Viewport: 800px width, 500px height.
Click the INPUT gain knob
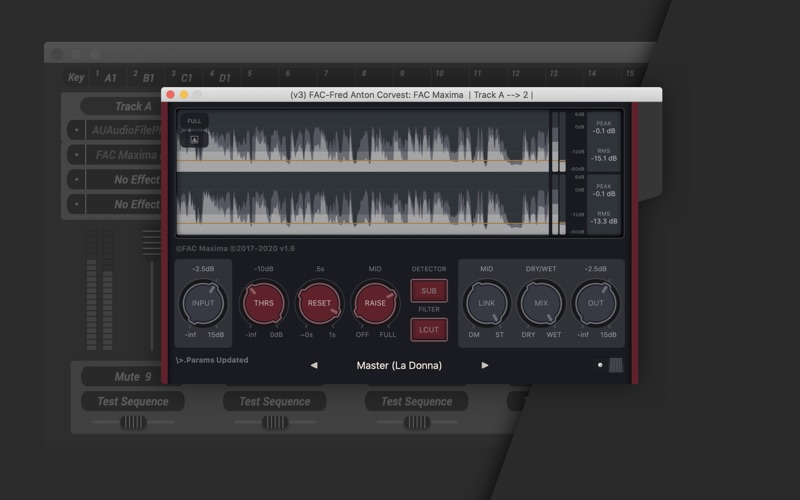(x=203, y=303)
